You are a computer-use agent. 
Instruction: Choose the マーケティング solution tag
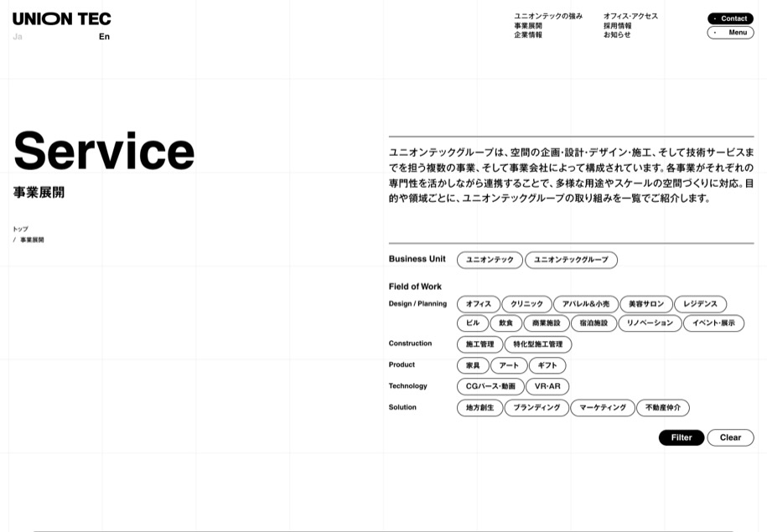pyautogui.click(x=603, y=407)
